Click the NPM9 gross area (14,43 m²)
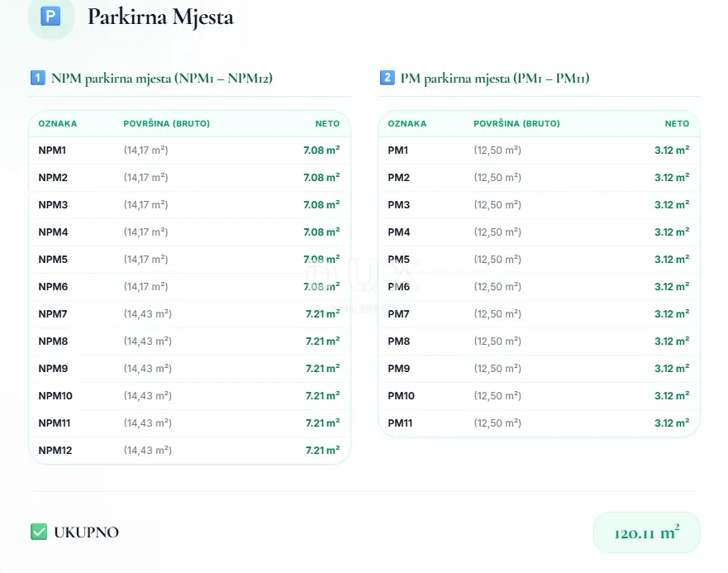The height and width of the screenshot is (573, 728). point(148,369)
